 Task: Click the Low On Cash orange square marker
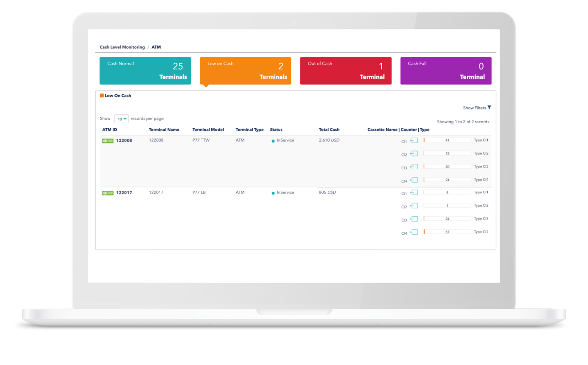[x=102, y=96]
